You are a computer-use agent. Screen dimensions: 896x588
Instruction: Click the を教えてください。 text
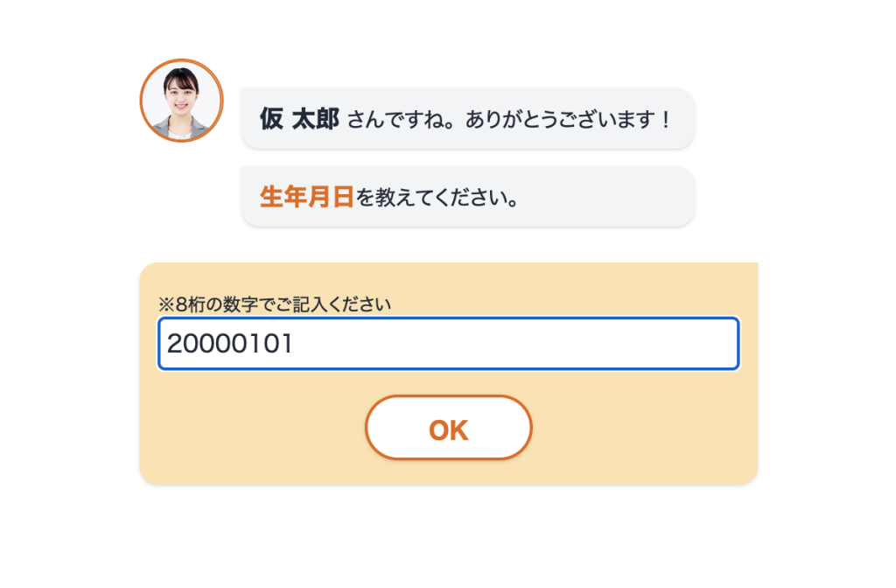[x=437, y=198]
